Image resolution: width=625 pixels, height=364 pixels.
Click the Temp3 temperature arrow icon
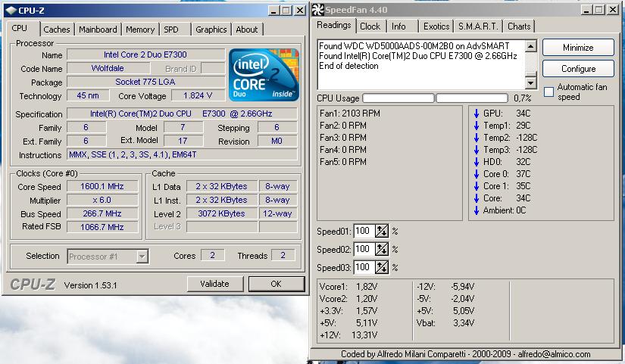click(477, 150)
